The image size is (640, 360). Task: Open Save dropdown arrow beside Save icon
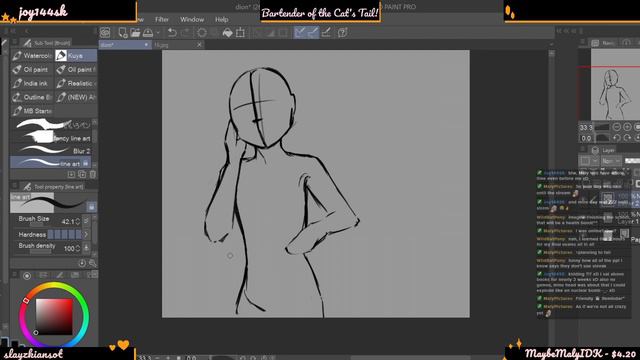click(158, 33)
